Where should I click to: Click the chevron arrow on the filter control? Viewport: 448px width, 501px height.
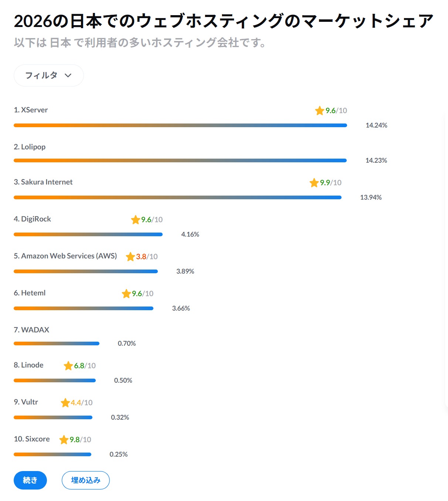tap(68, 75)
